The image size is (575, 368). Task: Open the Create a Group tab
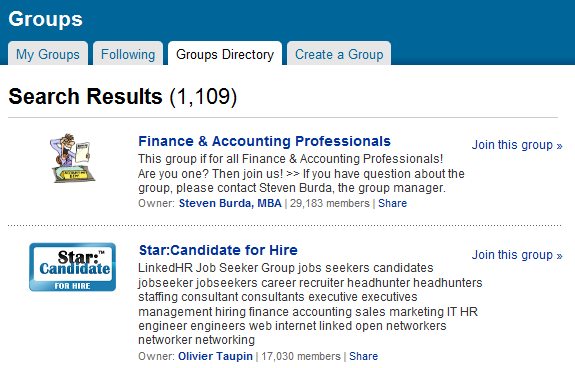(x=339, y=54)
